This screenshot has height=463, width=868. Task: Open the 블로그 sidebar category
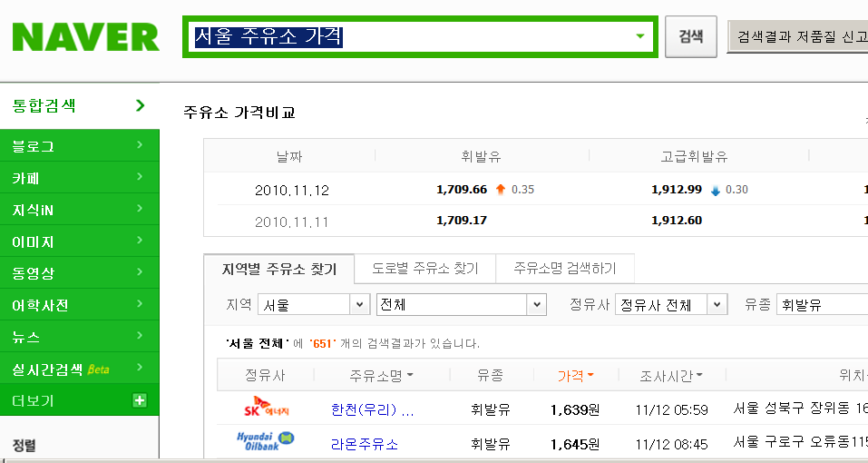pyautogui.click(x=80, y=145)
